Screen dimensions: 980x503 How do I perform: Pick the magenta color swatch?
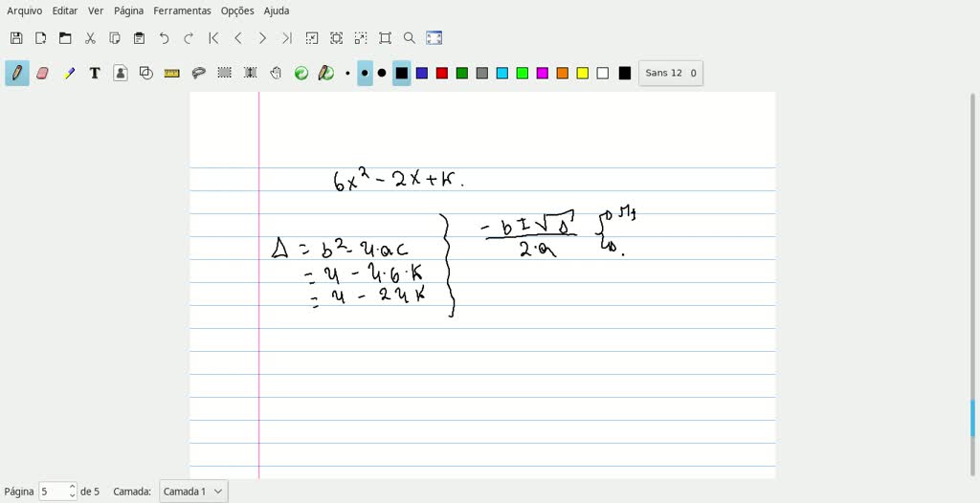pos(543,73)
